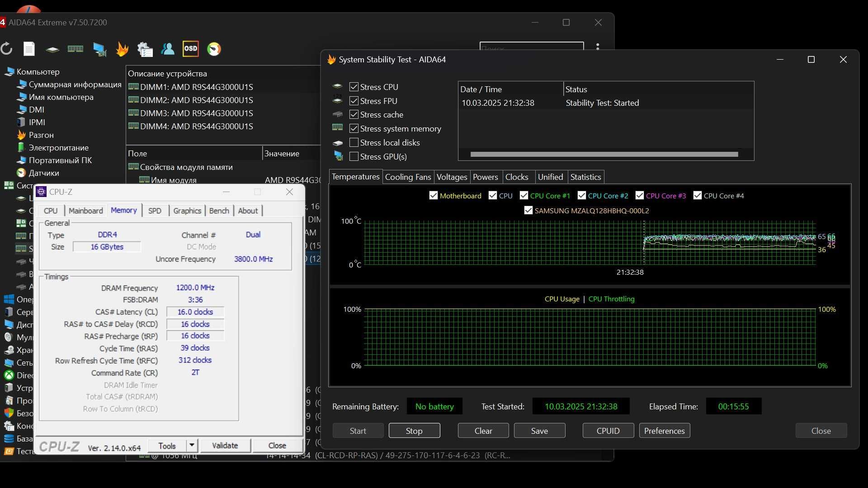868x488 pixels.
Task: Open the AIDA64 three-dot menu icon
Action: 598,47
